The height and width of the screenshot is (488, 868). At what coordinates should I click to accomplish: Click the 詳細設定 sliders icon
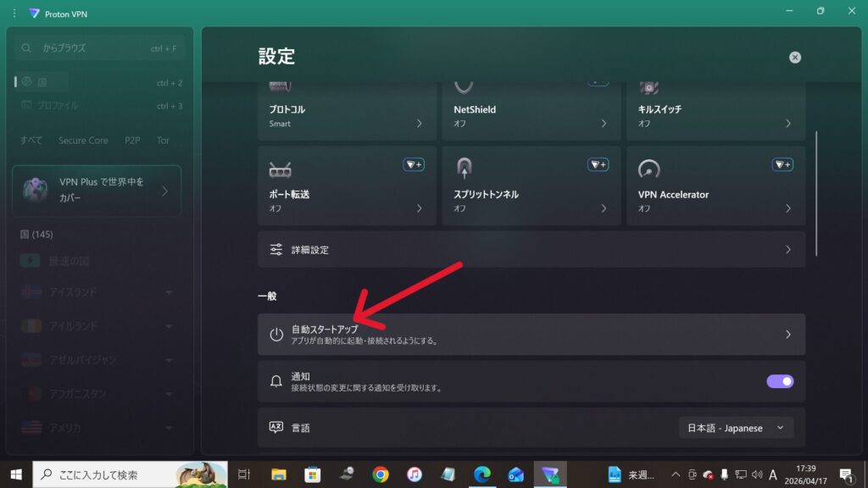pos(276,250)
